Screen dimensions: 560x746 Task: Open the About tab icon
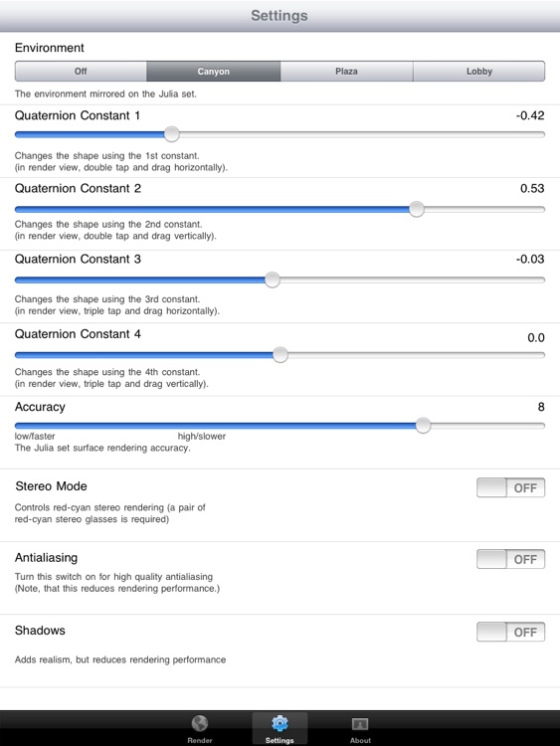point(360,724)
